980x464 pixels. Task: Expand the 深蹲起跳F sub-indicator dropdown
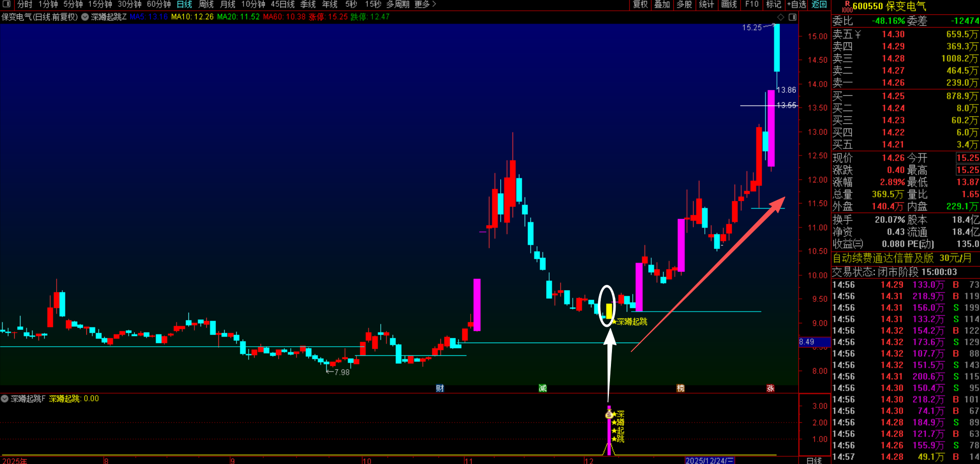coord(5,399)
